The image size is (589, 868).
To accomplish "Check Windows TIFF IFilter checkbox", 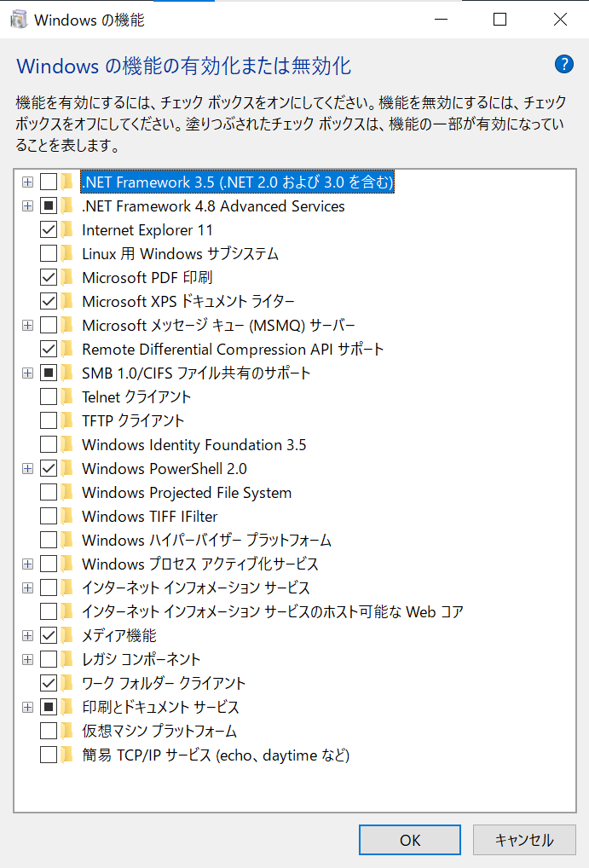I will coord(49,516).
